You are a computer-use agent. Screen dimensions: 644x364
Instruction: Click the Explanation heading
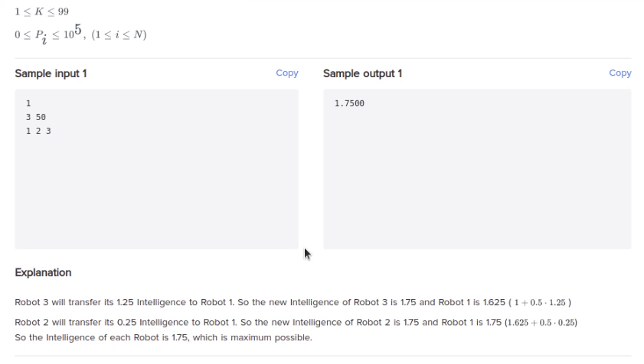click(x=43, y=272)
